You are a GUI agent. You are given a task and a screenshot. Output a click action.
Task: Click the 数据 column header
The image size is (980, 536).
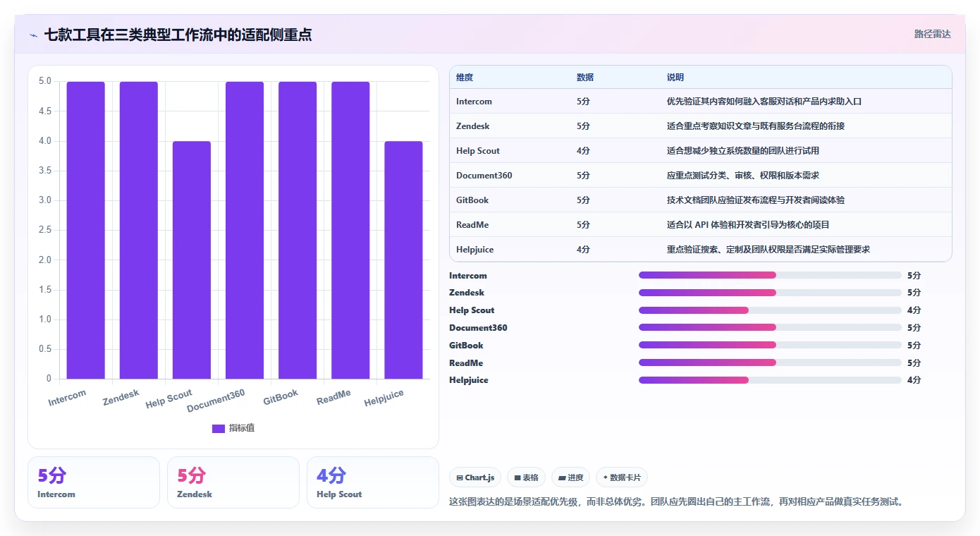[x=585, y=78]
